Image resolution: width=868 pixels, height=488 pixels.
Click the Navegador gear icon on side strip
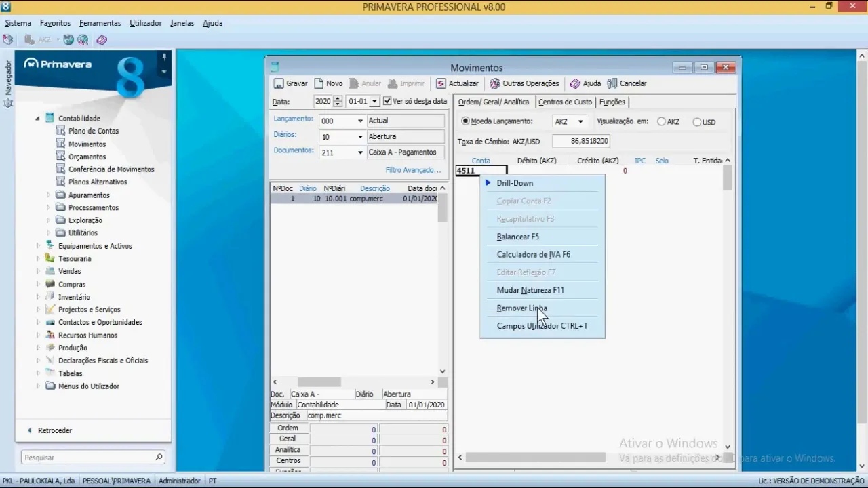[8, 104]
